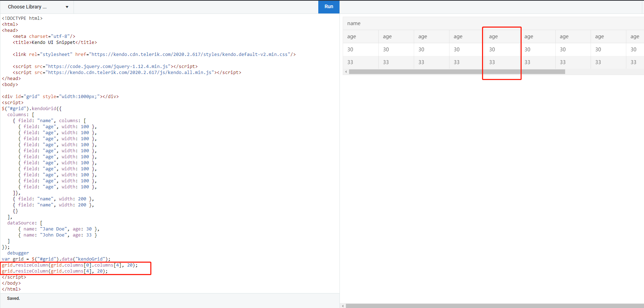This screenshot has height=308, width=644.
Task: Click the kendo.all.min.js script URL
Action: (x=130, y=73)
